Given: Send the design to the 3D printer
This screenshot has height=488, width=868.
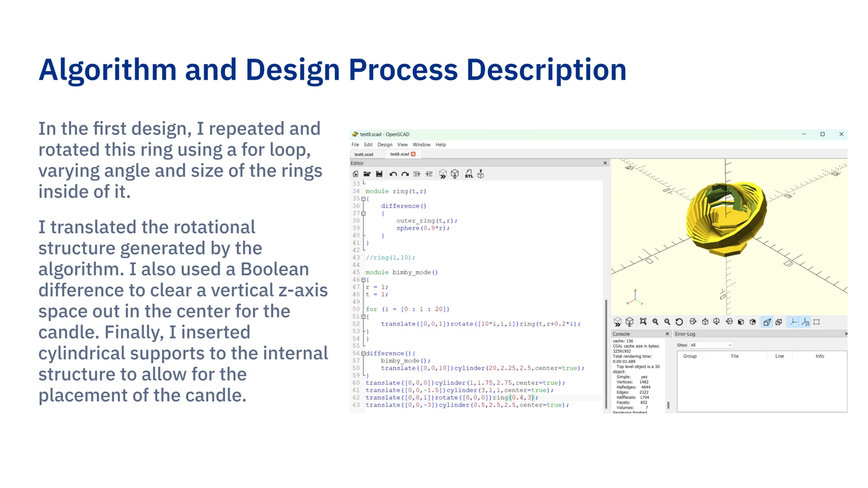Looking at the screenshot, I should click(x=481, y=174).
